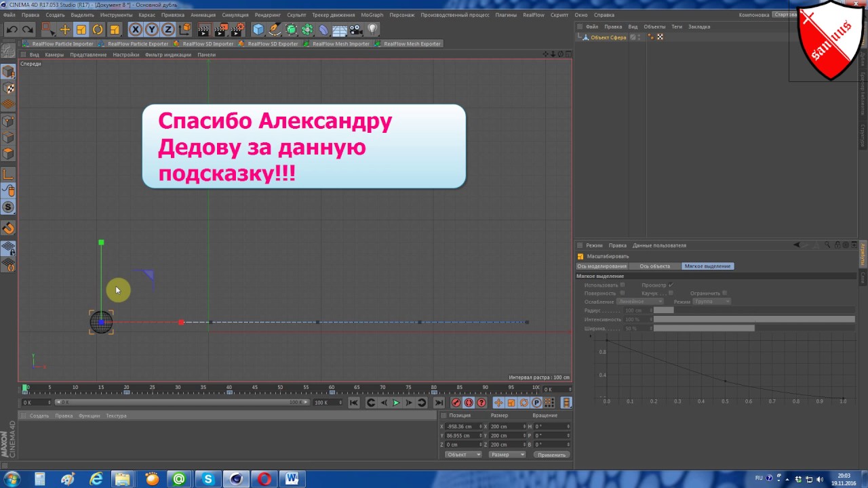
Task: Open Skype from taskbar
Action: 208,479
